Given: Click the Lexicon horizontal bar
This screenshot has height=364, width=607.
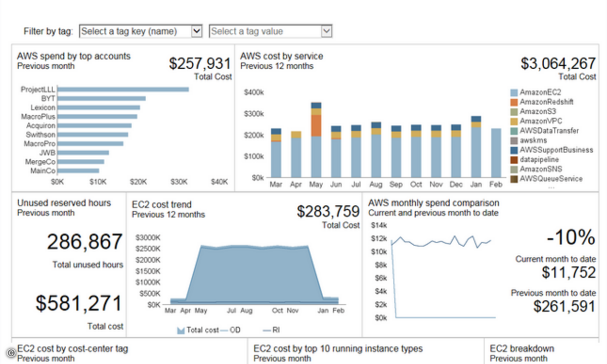Looking at the screenshot, I should [99, 108].
